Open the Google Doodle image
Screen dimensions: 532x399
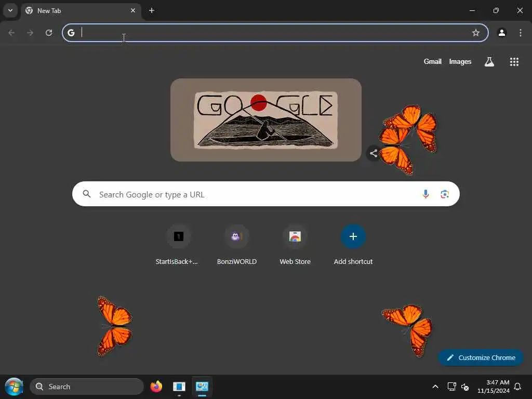point(265,120)
